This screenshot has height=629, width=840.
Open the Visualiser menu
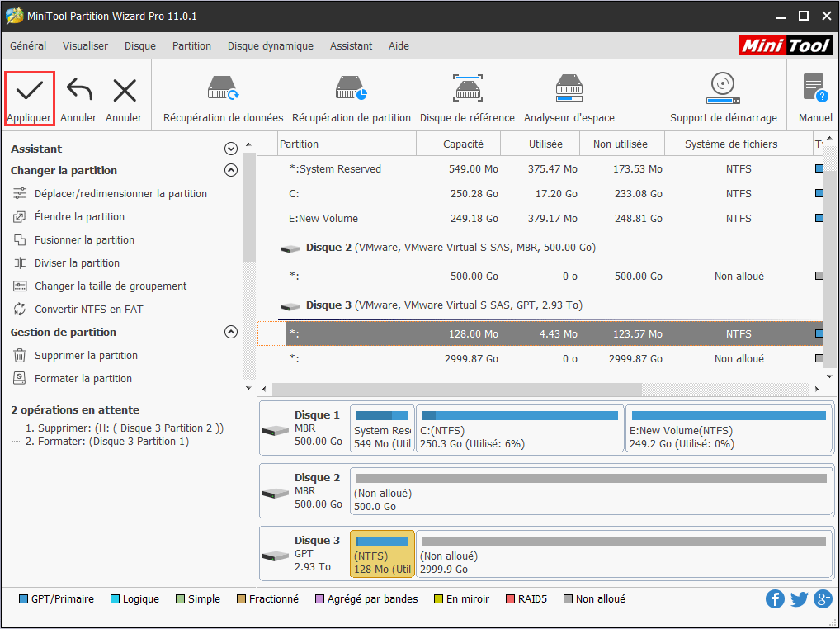85,46
